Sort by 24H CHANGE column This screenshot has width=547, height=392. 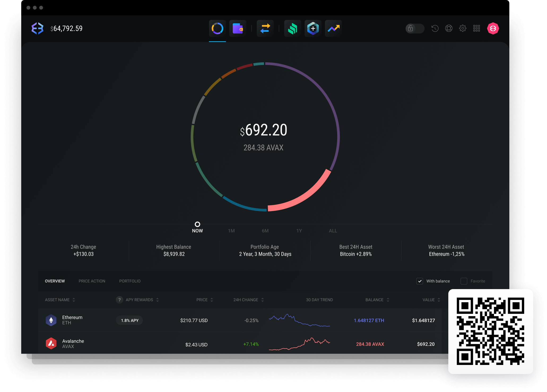click(249, 300)
